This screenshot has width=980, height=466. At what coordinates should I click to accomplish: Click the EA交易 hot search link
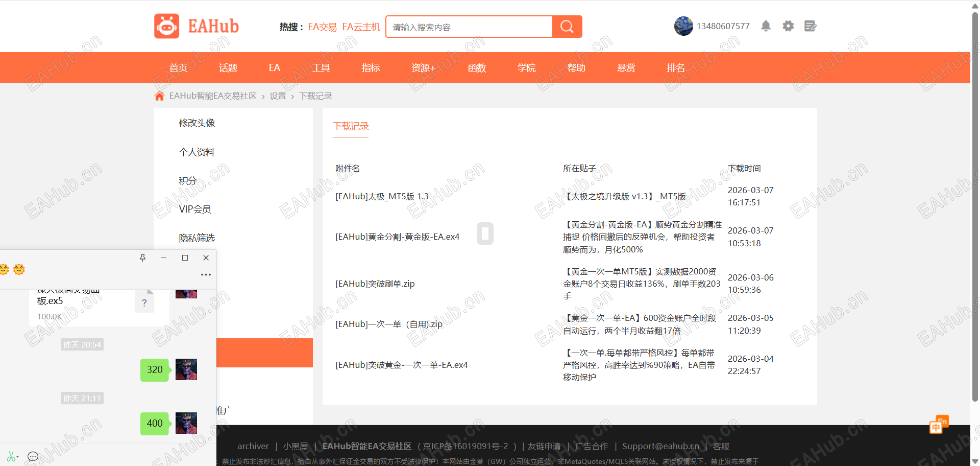[322, 27]
